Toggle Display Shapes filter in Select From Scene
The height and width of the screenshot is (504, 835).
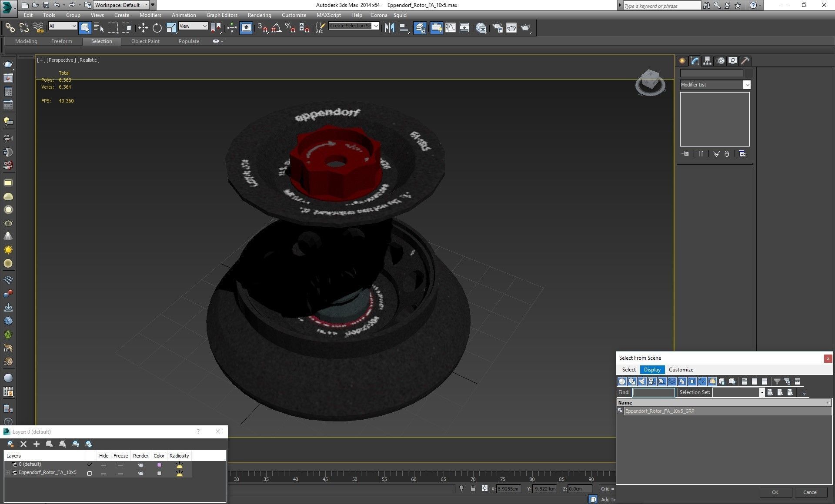click(632, 381)
